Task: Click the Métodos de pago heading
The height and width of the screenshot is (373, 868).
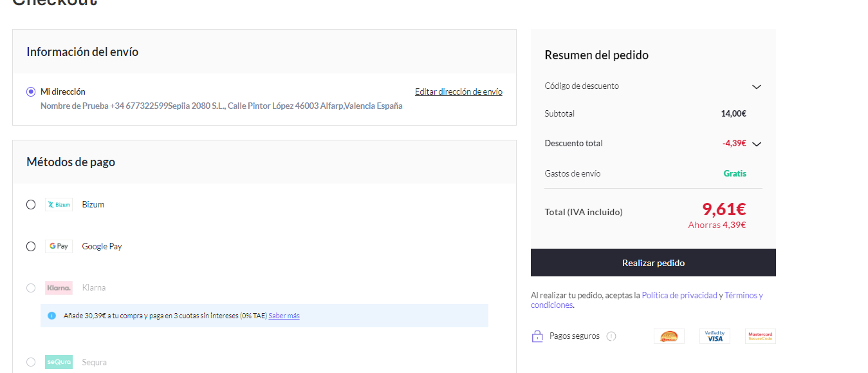Action: pos(71,162)
